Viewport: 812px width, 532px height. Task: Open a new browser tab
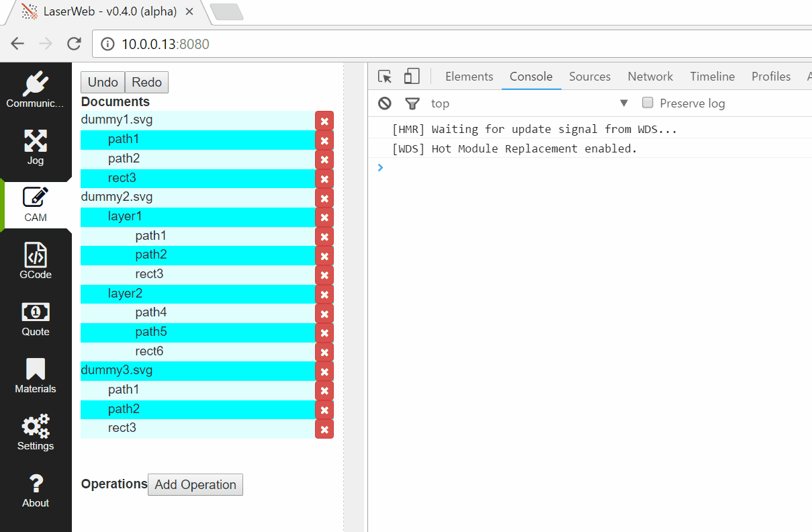[226, 11]
